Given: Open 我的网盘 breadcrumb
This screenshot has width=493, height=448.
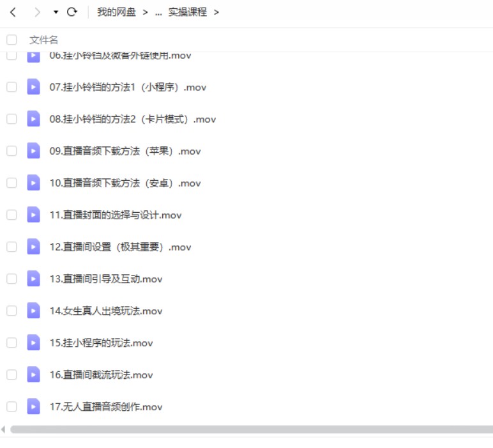Looking at the screenshot, I should [x=116, y=12].
